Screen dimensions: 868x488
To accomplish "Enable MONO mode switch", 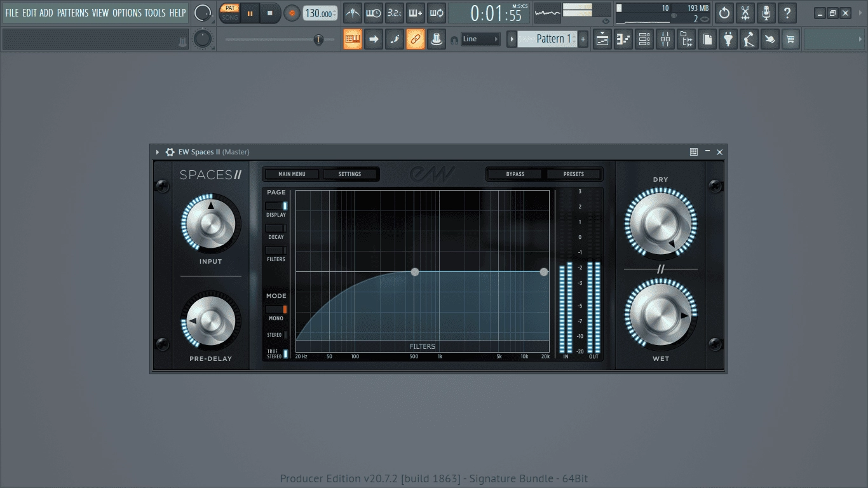I will (276, 309).
